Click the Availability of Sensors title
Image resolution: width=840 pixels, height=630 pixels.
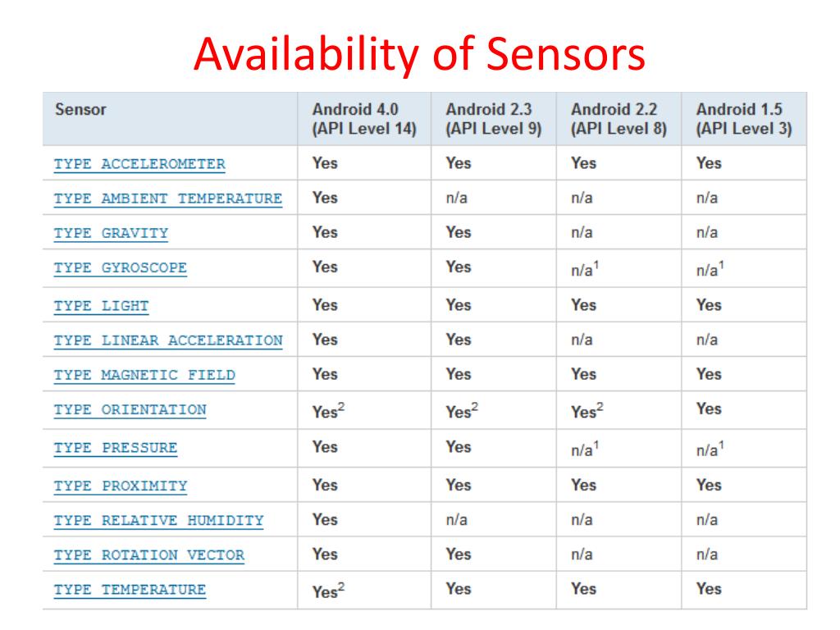[419, 54]
